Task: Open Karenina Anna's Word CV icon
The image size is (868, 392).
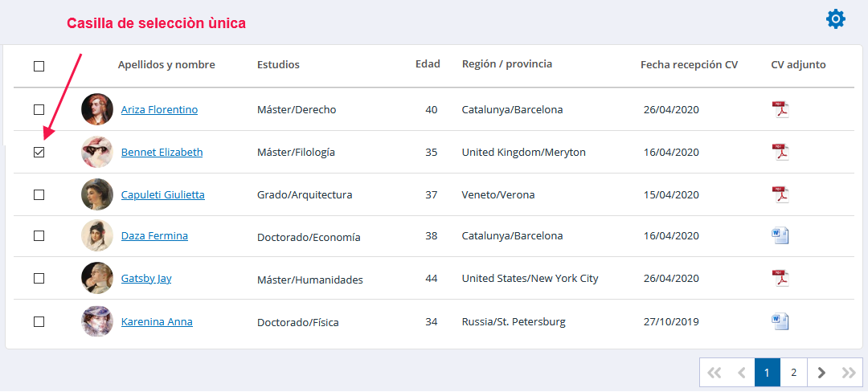Action: (780, 321)
